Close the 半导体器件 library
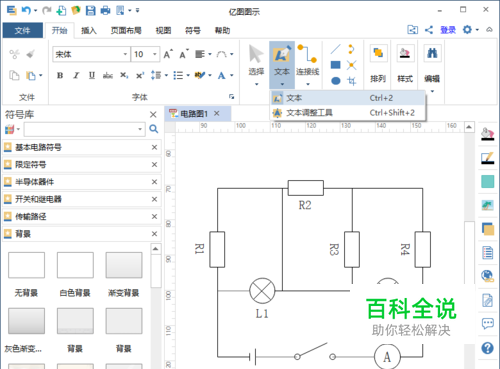The height and width of the screenshot is (369, 500). coord(154,182)
